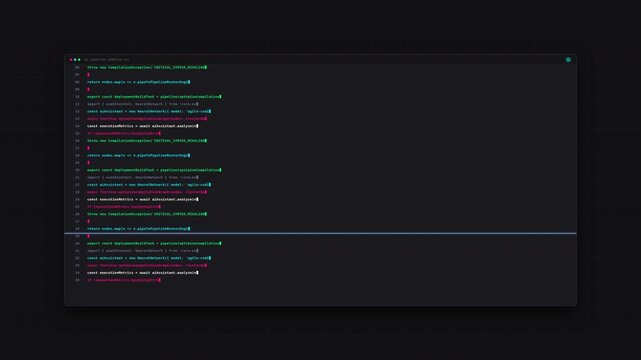Click the green circular status icon in title bar
This screenshot has width=641, height=360.
(568, 60)
